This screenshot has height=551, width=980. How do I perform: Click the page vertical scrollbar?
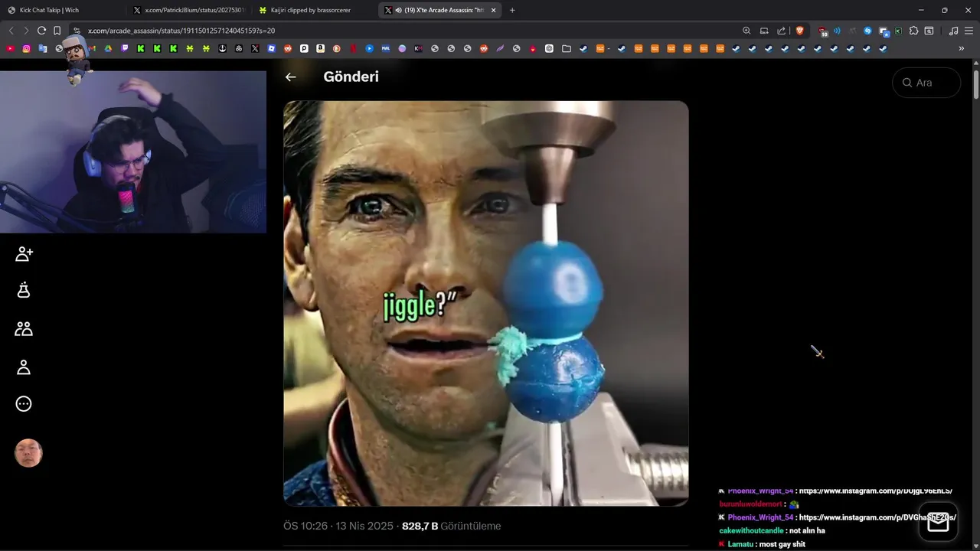tap(976, 84)
